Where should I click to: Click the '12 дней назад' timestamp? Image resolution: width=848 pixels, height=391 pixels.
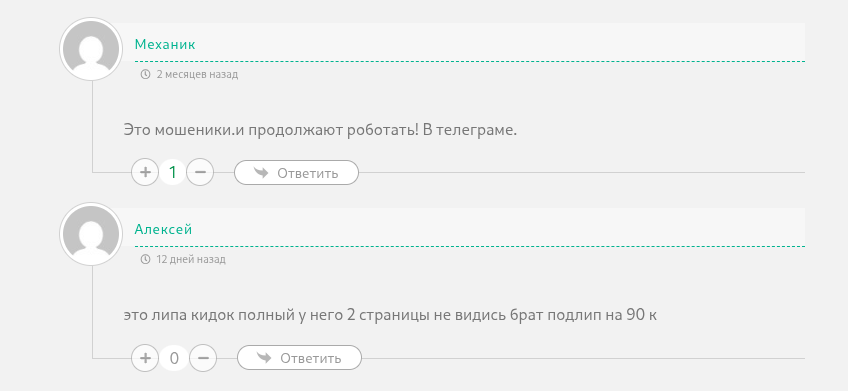tap(191, 260)
